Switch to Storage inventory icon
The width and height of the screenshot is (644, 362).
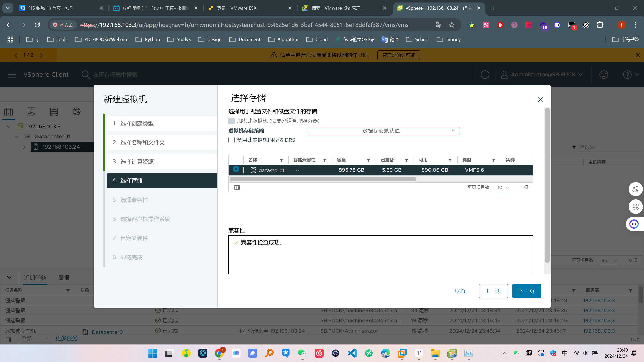[54, 112]
